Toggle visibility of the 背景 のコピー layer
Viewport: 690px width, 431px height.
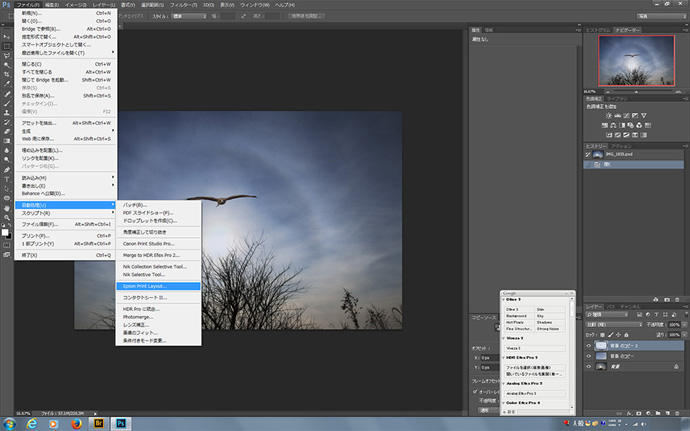click(589, 355)
